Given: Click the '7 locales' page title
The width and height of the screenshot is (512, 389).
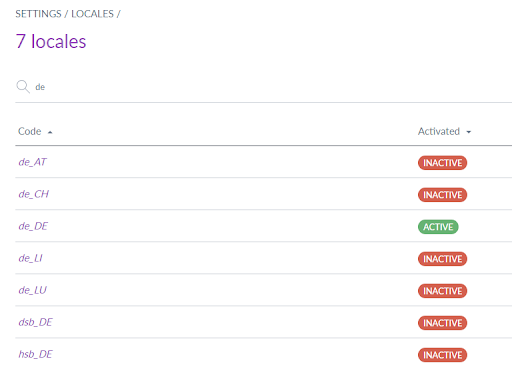Looking at the screenshot, I should coord(51,42).
